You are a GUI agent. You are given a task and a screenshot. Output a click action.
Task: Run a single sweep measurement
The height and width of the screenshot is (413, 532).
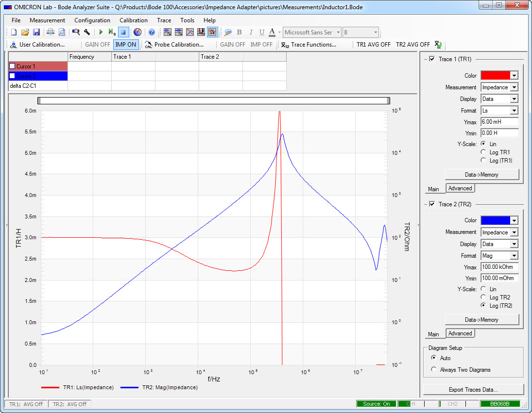pyautogui.click(x=112, y=32)
